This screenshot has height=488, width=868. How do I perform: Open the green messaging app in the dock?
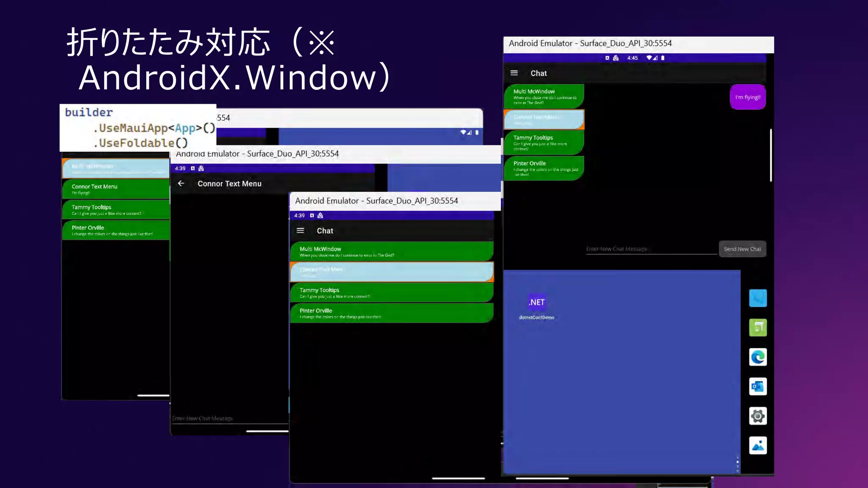coord(758,327)
